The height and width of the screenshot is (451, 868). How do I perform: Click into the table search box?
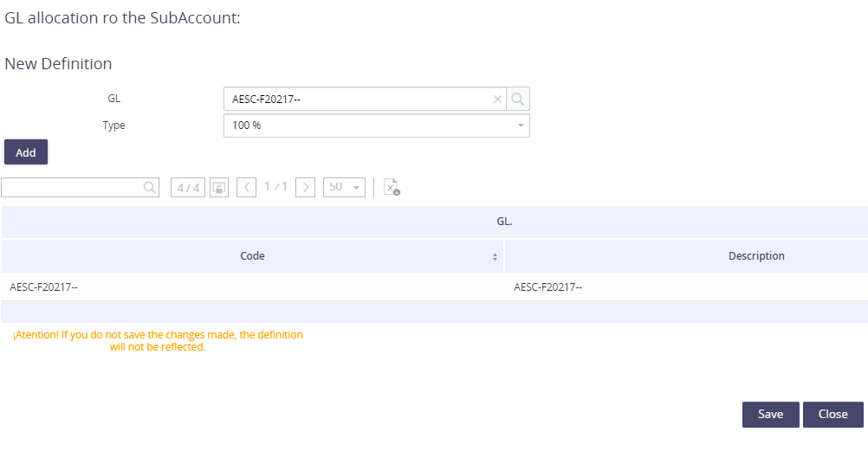click(x=71, y=188)
